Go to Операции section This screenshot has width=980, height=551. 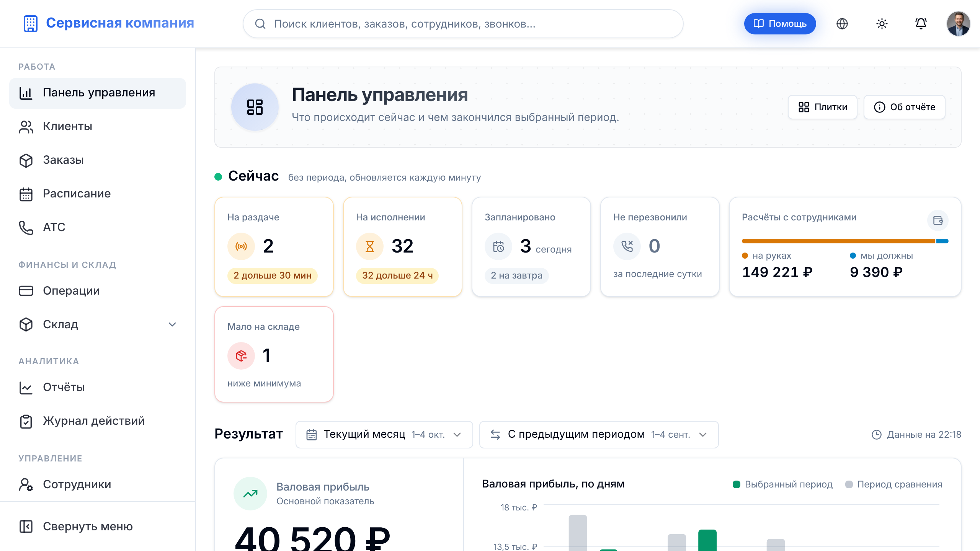click(98, 291)
